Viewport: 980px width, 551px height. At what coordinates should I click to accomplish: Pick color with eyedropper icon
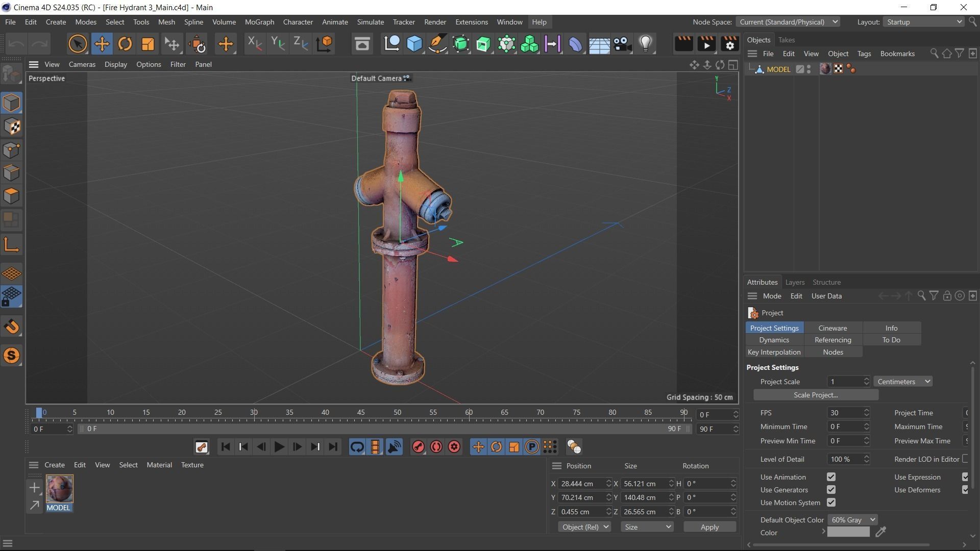pyautogui.click(x=881, y=532)
